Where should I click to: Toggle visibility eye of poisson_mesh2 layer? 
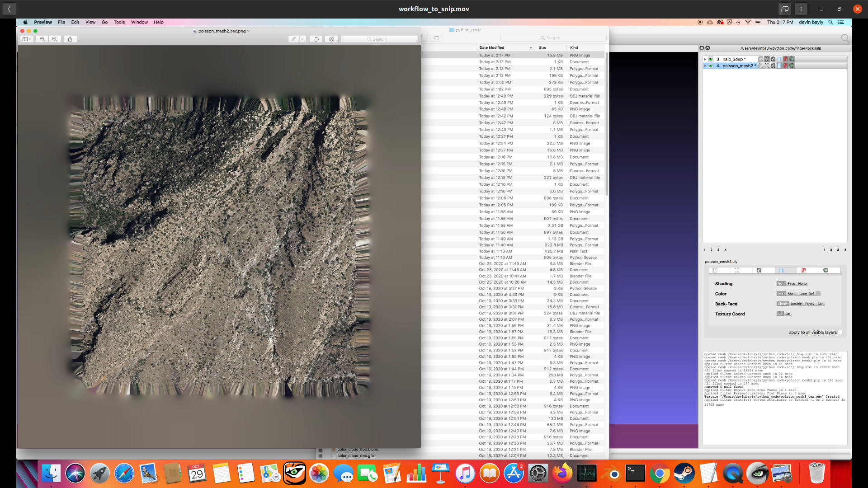711,66
